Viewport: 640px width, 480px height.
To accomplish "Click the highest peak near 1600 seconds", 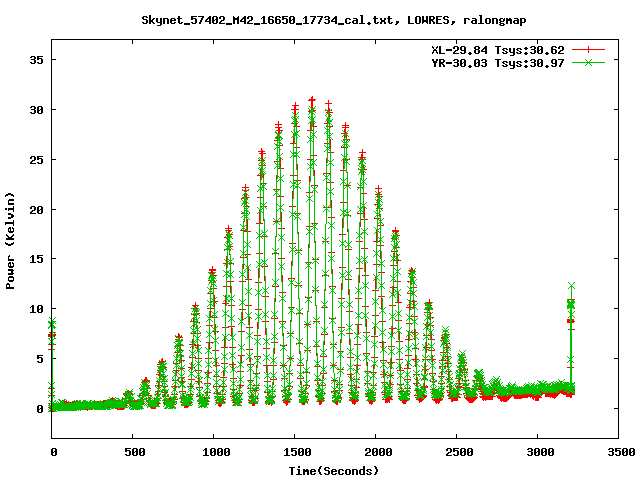I will click(x=312, y=101).
